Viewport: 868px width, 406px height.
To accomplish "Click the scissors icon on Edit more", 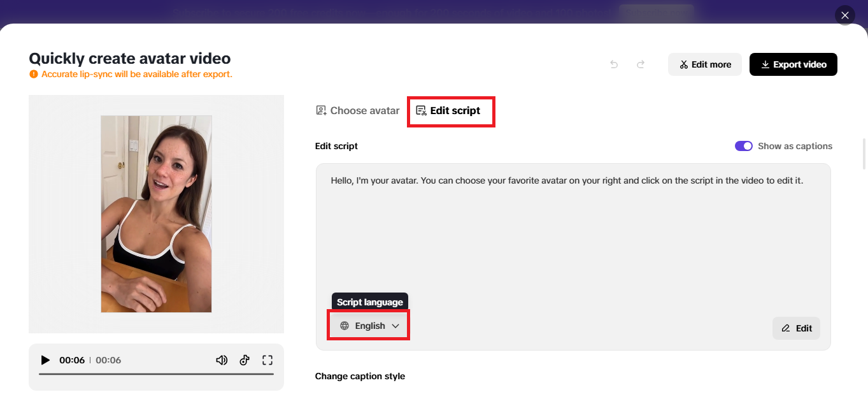I will [x=683, y=64].
